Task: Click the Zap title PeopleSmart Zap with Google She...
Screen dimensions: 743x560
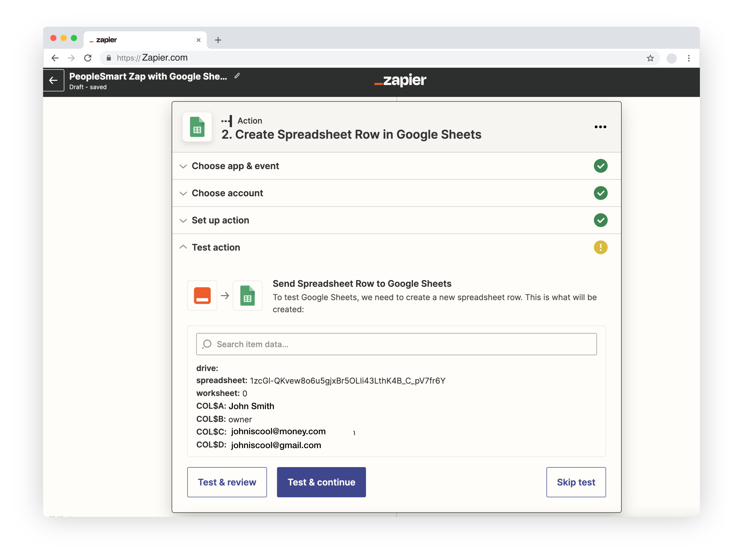Action: click(148, 76)
